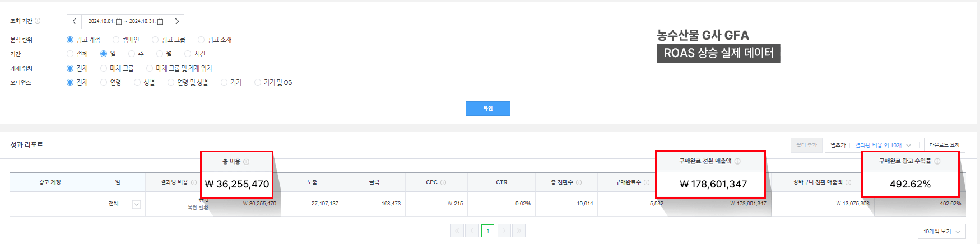This screenshot has width=980, height=244.
Task: Choose the 연령 및 성별 audience option
Action: click(171, 82)
